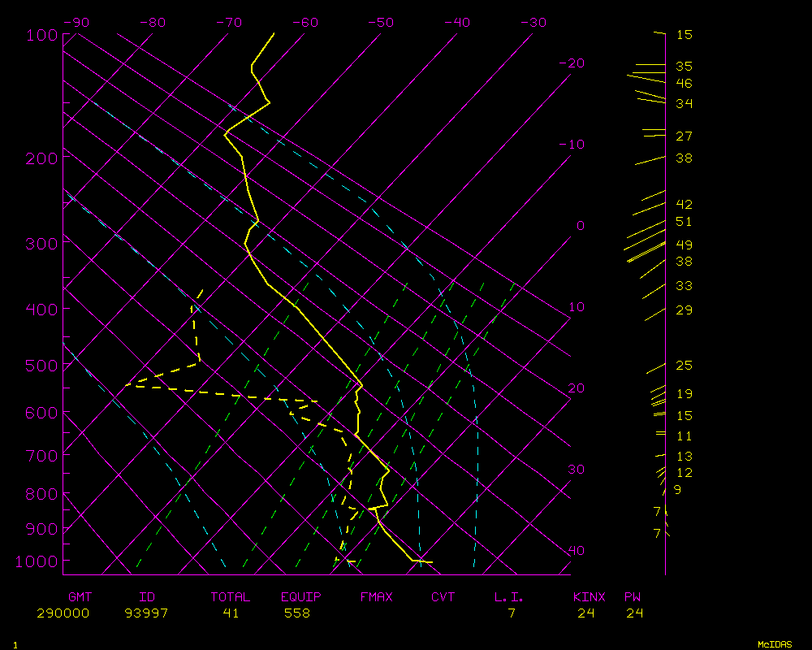Click the McIDAS text in bottom corner
This screenshot has height=650, width=812.
pyautogui.click(x=775, y=643)
